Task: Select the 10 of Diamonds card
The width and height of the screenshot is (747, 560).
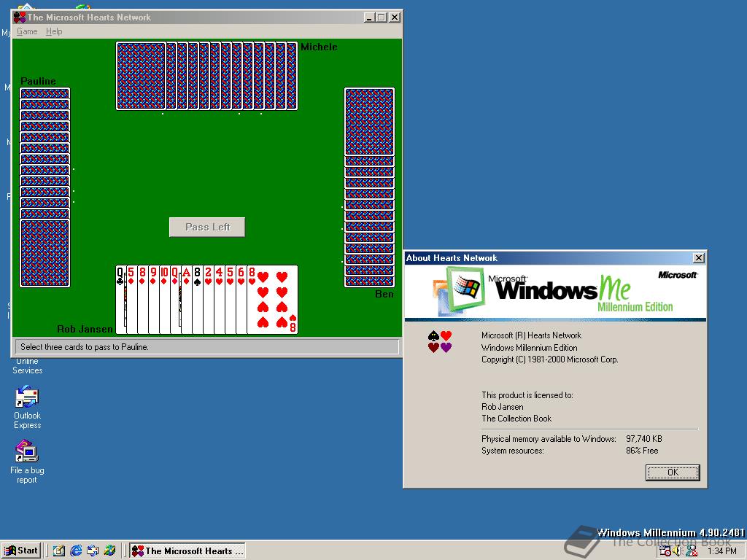Action: pyautogui.click(x=164, y=300)
